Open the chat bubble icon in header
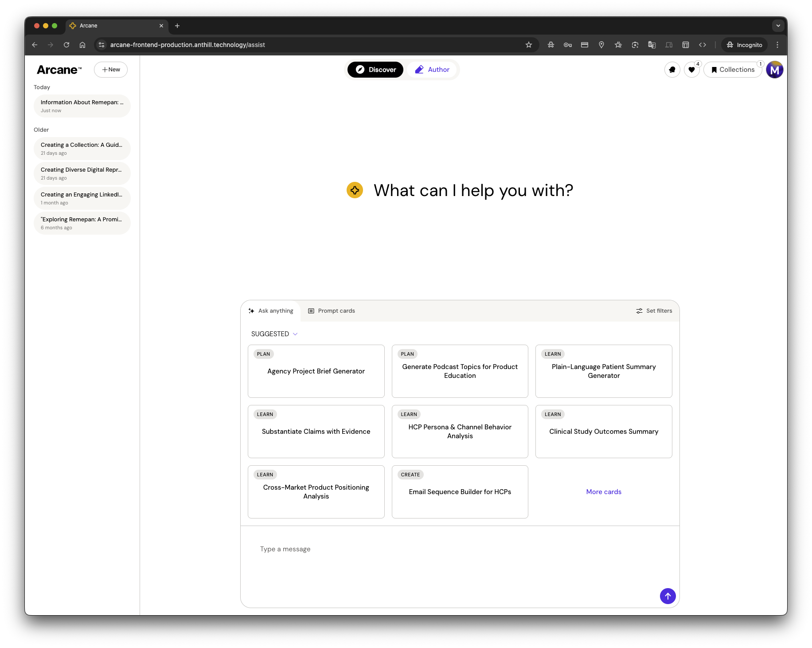This screenshot has width=812, height=648. (x=672, y=70)
